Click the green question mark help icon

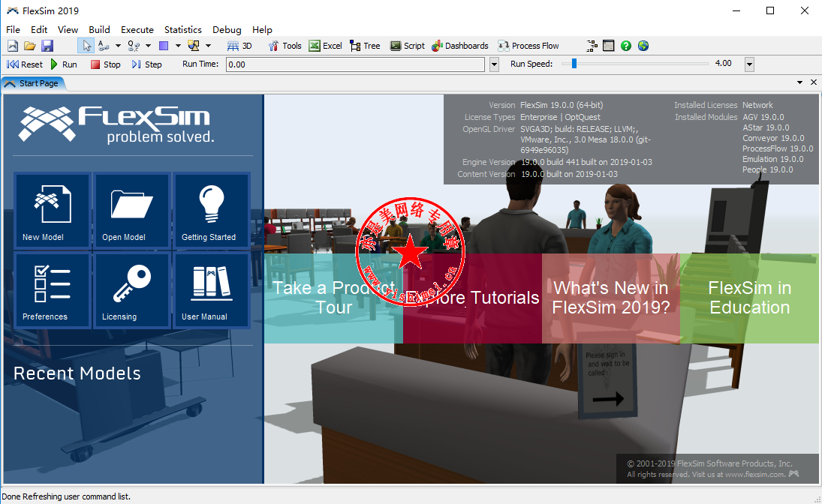pos(626,46)
